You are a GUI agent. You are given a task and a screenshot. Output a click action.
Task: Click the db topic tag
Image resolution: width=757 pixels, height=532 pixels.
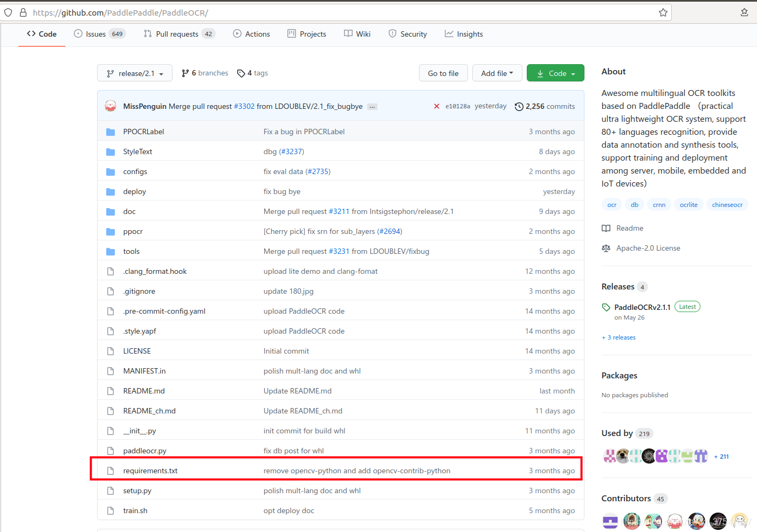click(635, 205)
